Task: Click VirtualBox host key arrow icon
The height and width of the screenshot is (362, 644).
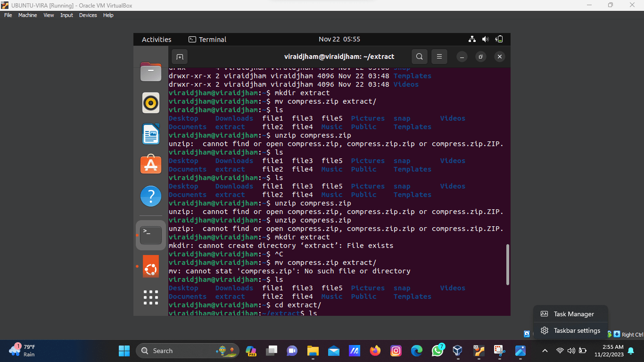Action: point(617,334)
